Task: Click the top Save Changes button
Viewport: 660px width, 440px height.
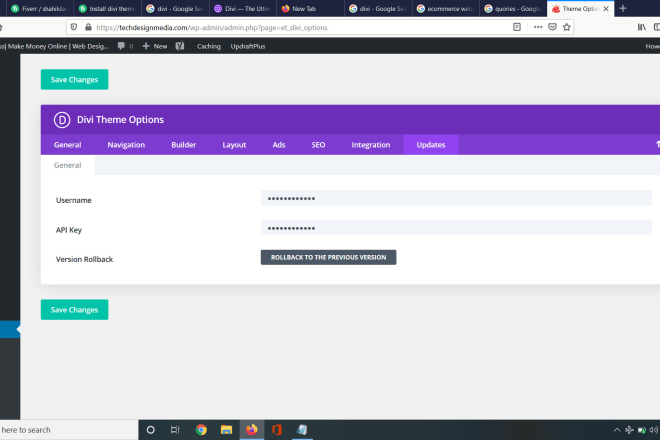Action: point(74,80)
